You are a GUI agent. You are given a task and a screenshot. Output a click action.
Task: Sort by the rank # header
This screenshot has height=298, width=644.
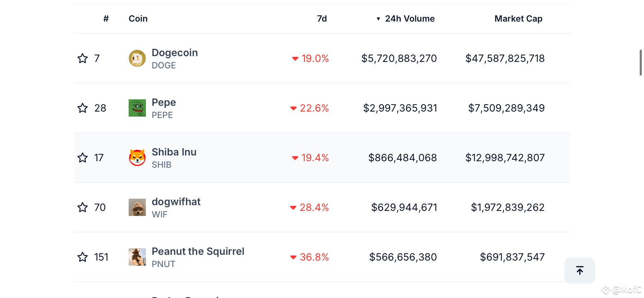coord(106,19)
